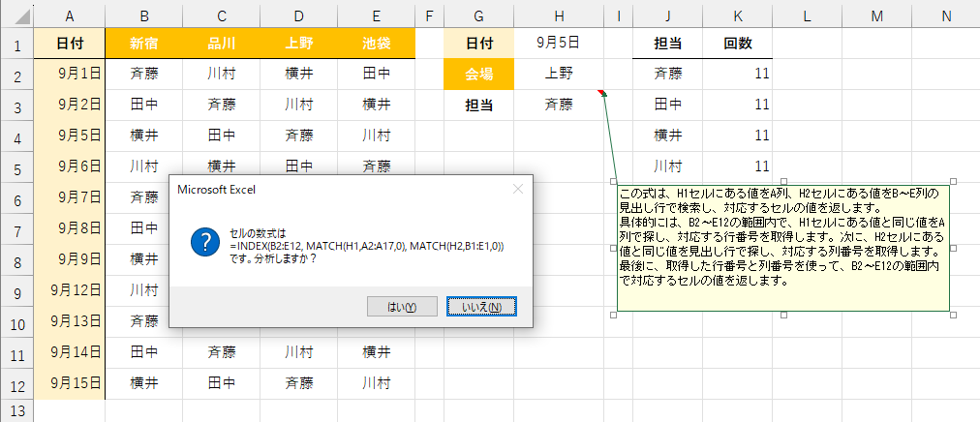Select cell J4 showing 横井

(667, 136)
